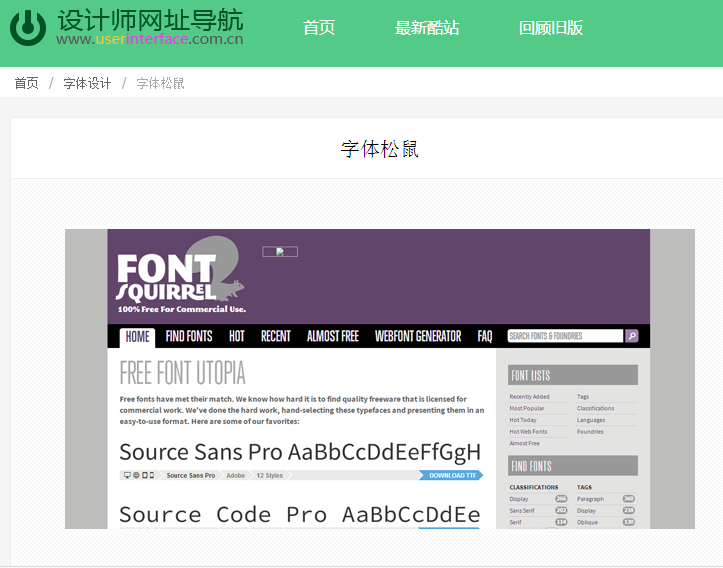The width and height of the screenshot is (723, 568).
Task: Click the Paragraph tag link
Action: click(590, 499)
